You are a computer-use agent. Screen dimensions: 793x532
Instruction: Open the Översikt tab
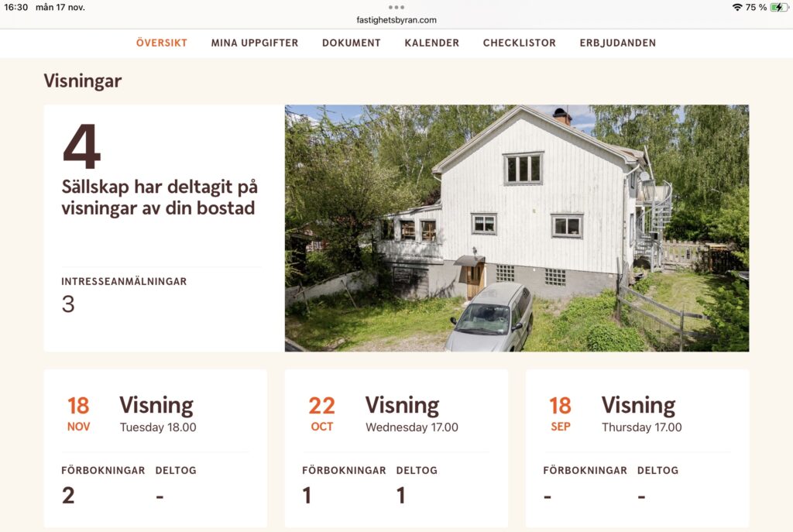pos(162,43)
